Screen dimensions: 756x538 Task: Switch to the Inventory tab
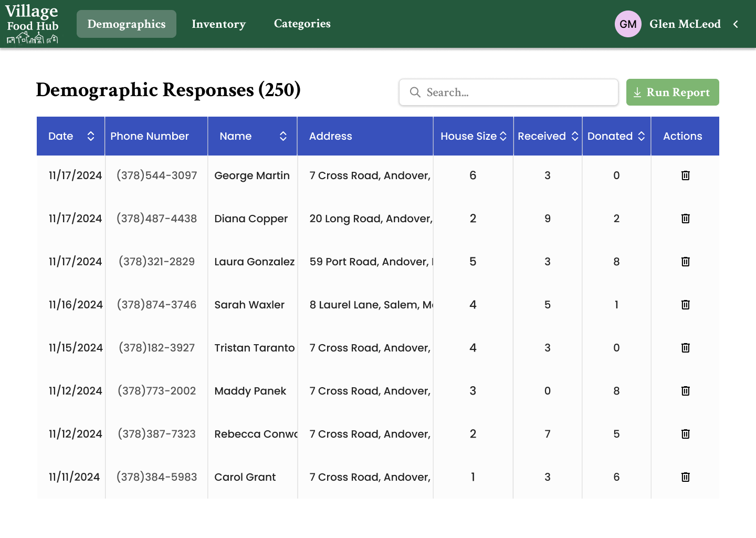(218, 24)
